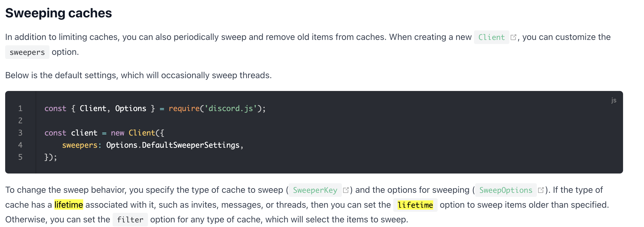
Task: Click the external-link icon beside Client
Action: [513, 37]
